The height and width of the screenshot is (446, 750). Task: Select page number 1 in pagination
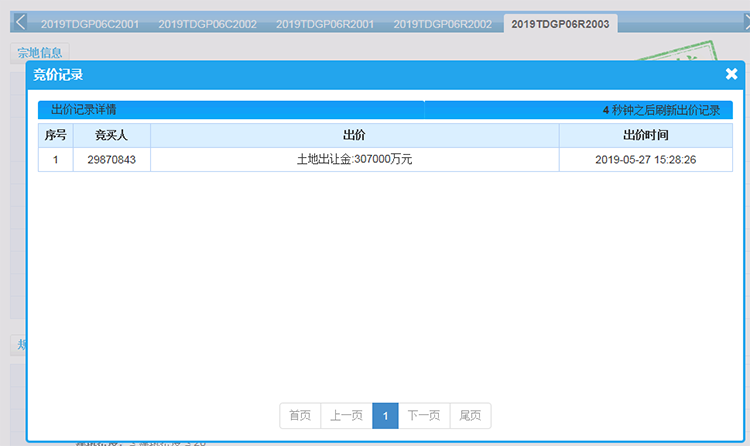pyautogui.click(x=385, y=416)
